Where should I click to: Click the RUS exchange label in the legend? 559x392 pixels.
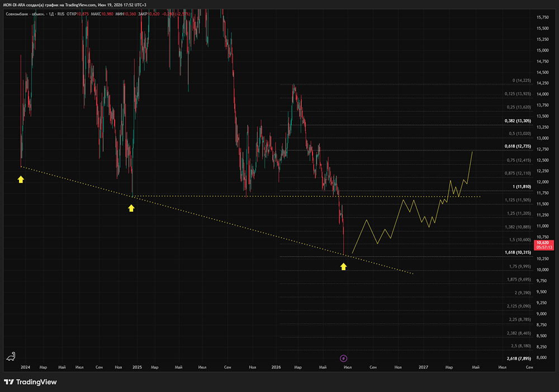click(x=61, y=14)
